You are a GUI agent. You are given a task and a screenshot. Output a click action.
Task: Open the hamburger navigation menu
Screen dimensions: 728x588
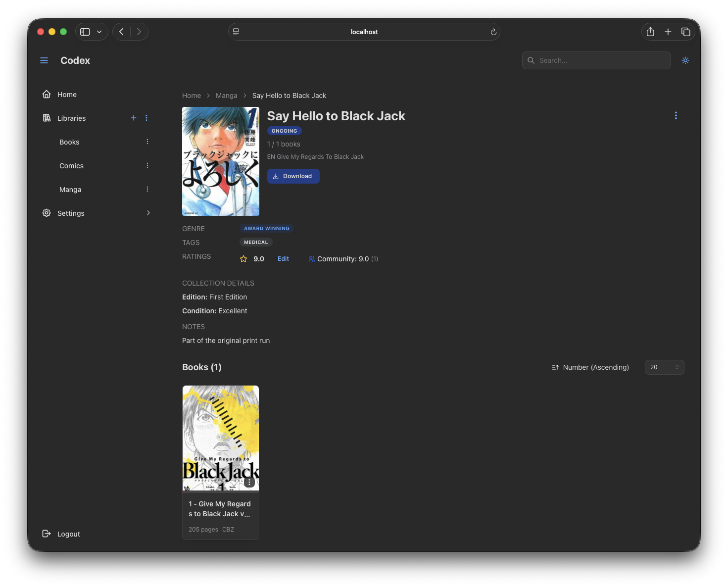pyautogui.click(x=44, y=60)
